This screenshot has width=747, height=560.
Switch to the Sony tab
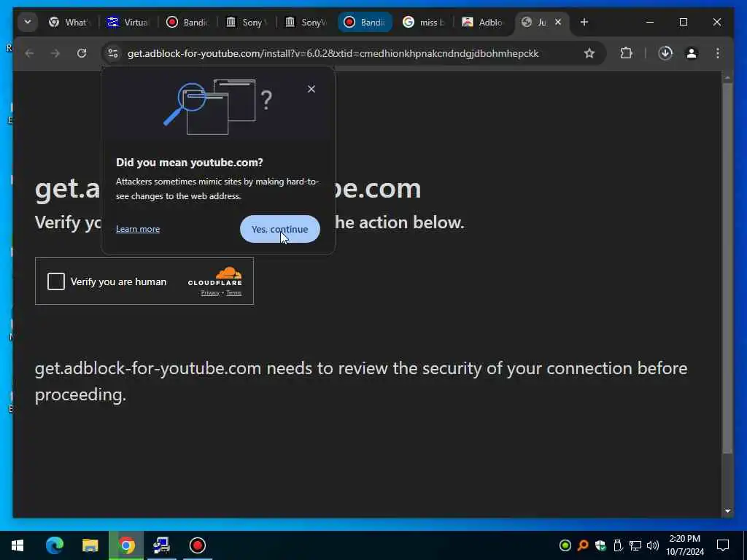coord(247,23)
